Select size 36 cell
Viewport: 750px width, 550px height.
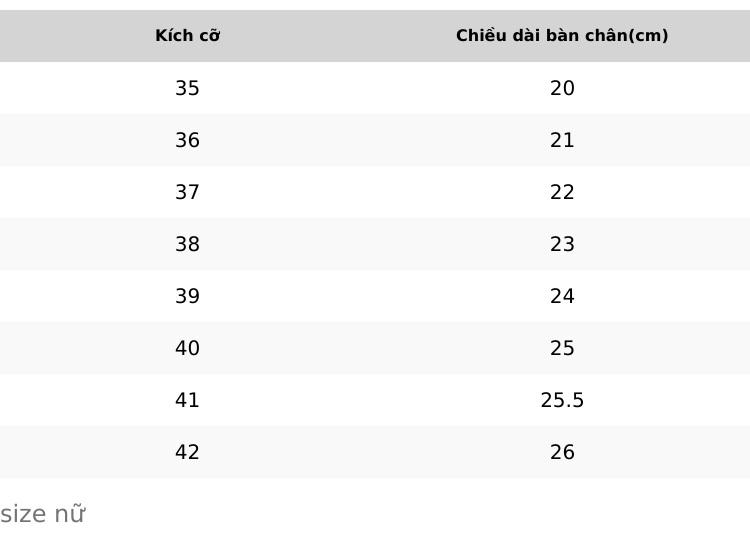[187, 140]
